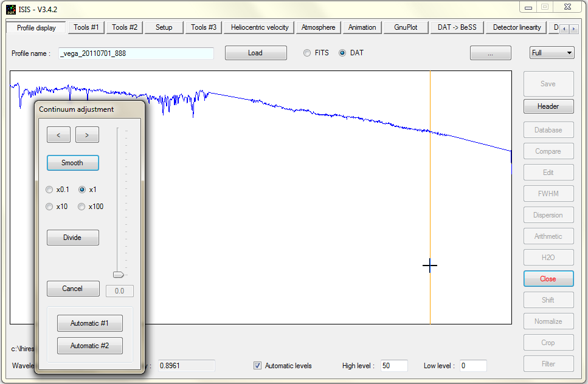The width and height of the screenshot is (588, 384).
Task: Choose the FITS file format option
Action: 307,53
